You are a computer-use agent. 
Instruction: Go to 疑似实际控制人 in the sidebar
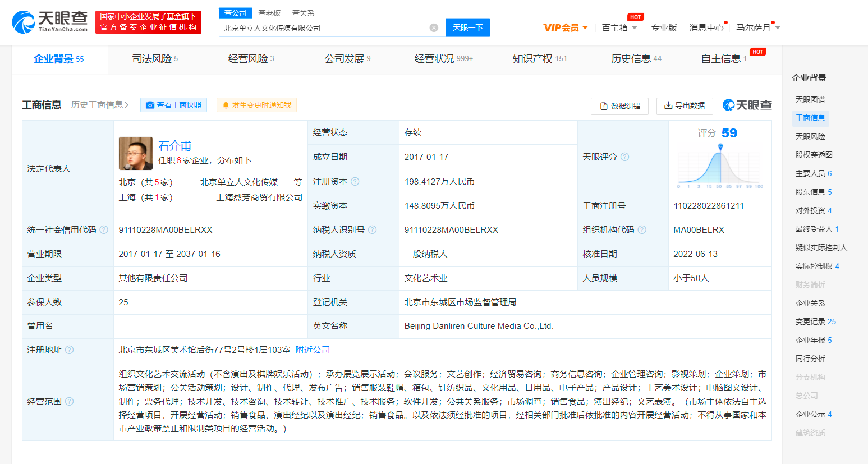821,247
